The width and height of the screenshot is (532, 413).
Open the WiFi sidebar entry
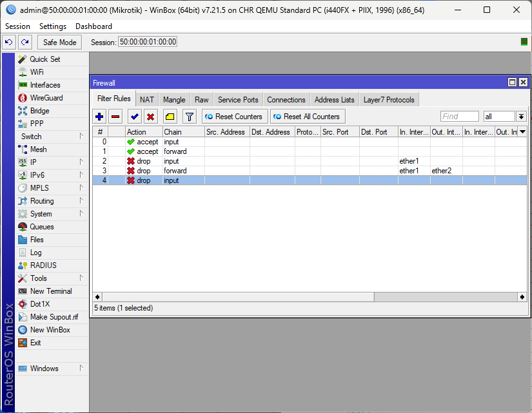52,72
